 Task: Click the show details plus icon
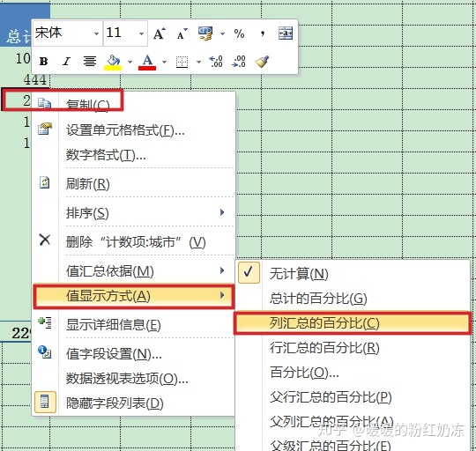pos(45,322)
